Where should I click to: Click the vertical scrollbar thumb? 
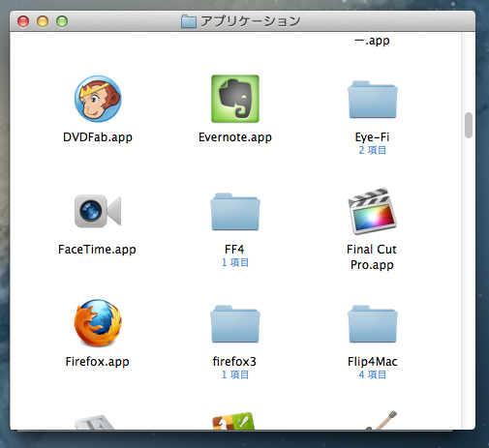[469, 125]
